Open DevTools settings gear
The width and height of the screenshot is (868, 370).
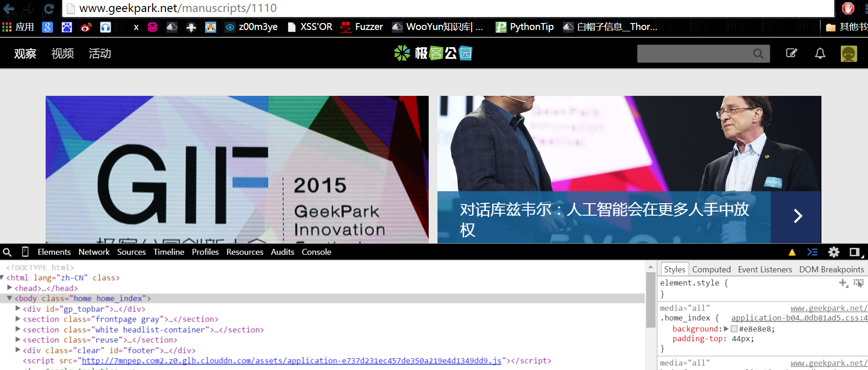coord(834,252)
